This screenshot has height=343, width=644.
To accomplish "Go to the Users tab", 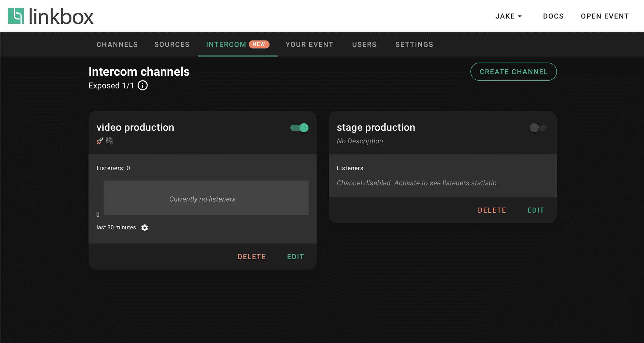I will [x=364, y=45].
